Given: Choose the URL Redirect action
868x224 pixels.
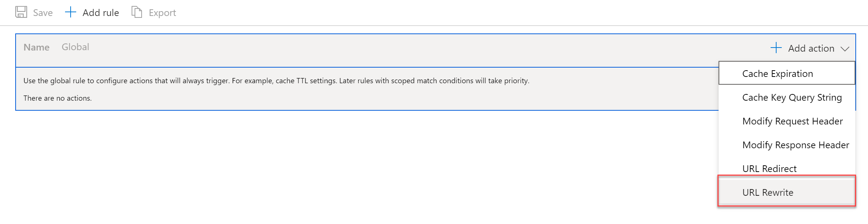Looking at the screenshot, I should coord(769,169).
